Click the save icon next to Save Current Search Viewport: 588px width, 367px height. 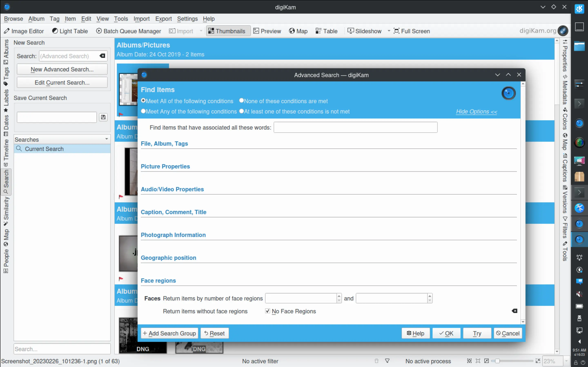[103, 117]
